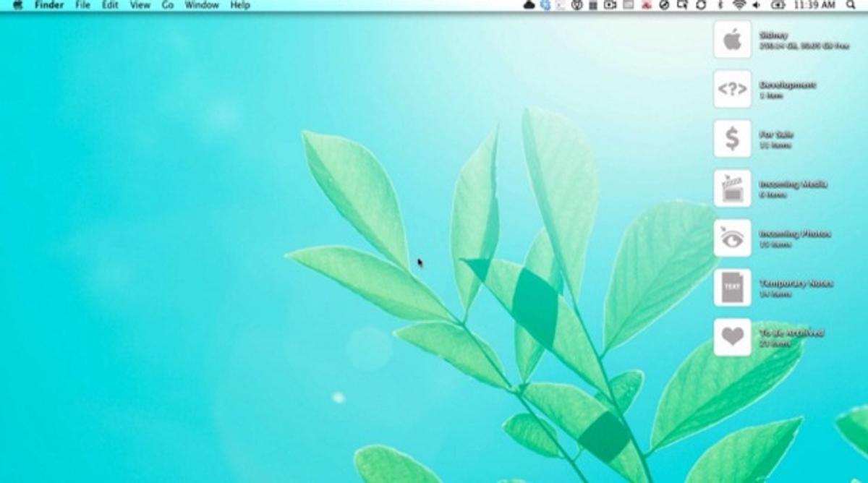Open Spotlight search magnifier
Image resolution: width=868 pixels, height=483 pixels.
coord(851,5)
